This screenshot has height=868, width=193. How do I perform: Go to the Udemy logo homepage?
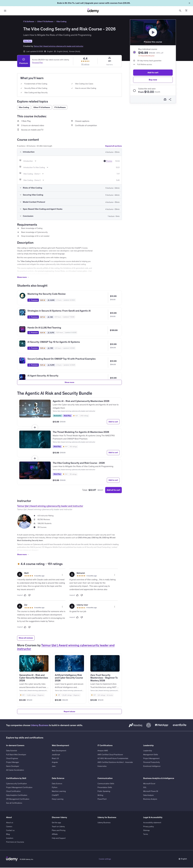93,10
